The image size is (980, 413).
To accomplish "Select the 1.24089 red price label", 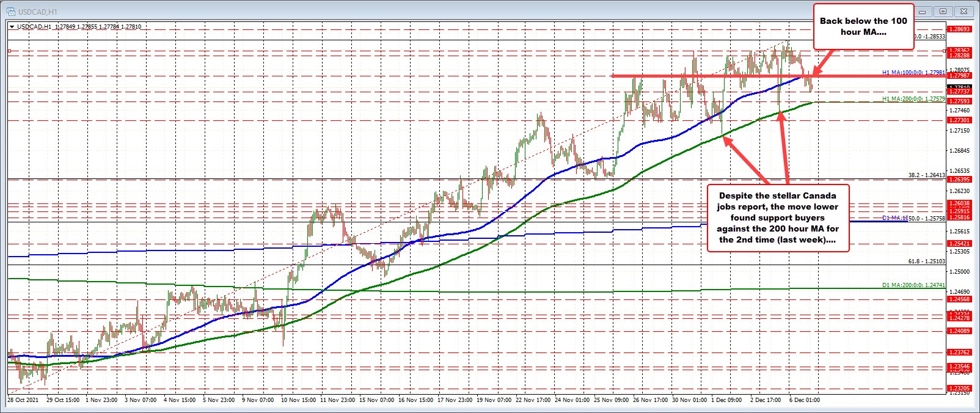I will (959, 331).
